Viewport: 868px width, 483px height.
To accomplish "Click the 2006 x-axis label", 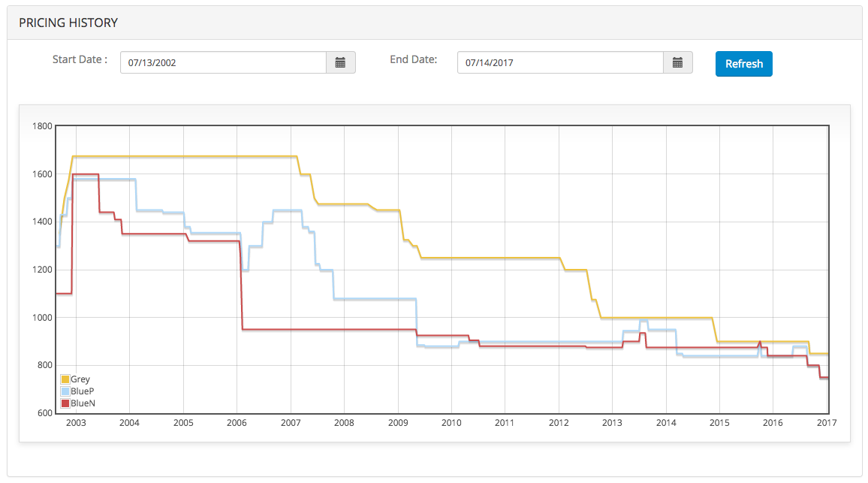I will [237, 423].
